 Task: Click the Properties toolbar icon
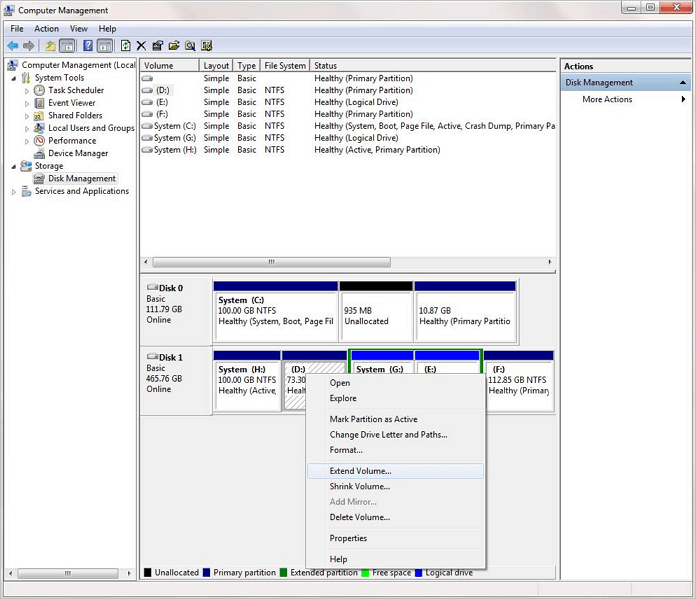pyautogui.click(x=157, y=46)
